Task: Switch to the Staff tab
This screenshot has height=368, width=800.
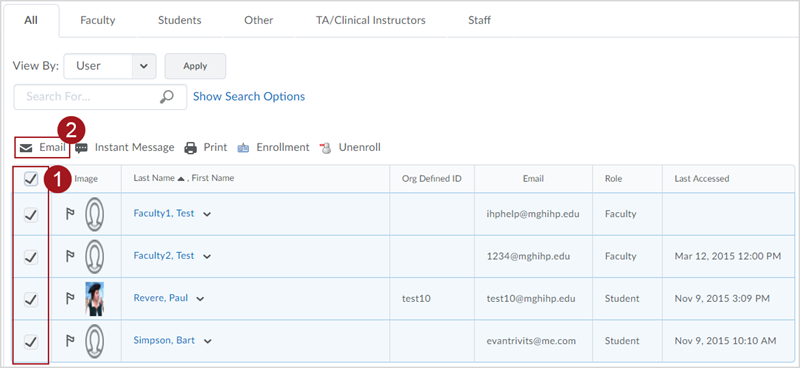Action: [480, 20]
